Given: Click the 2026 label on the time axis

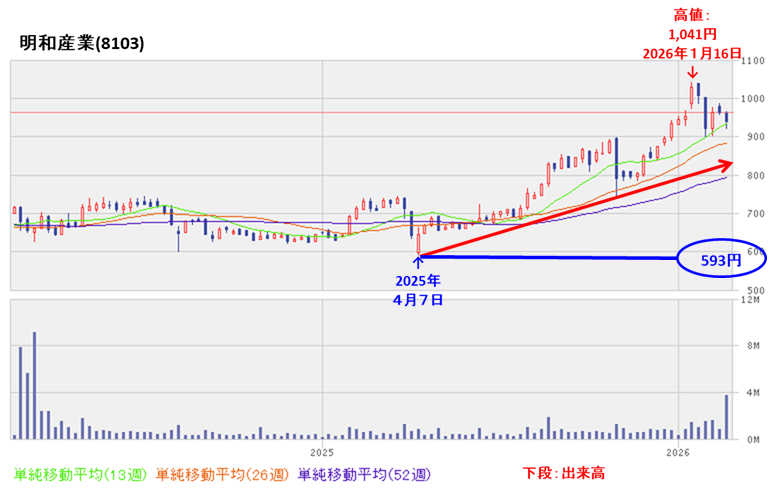Looking at the screenshot, I should click(678, 452).
